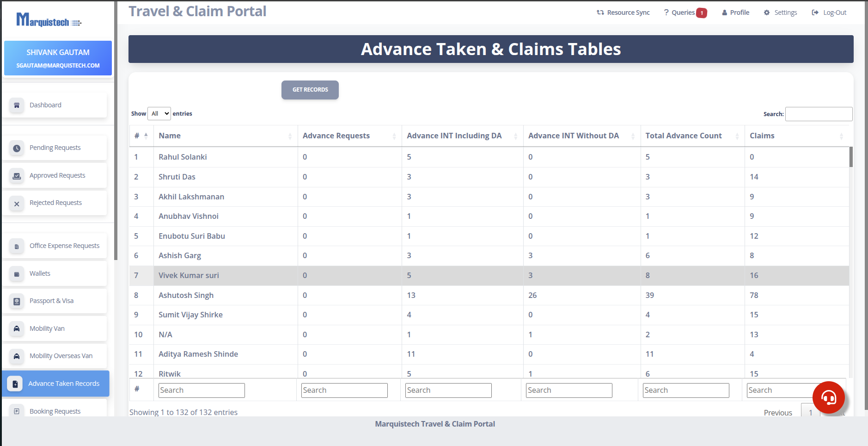Click the Rejected Requests X icon
The image size is (868, 446).
click(17, 203)
